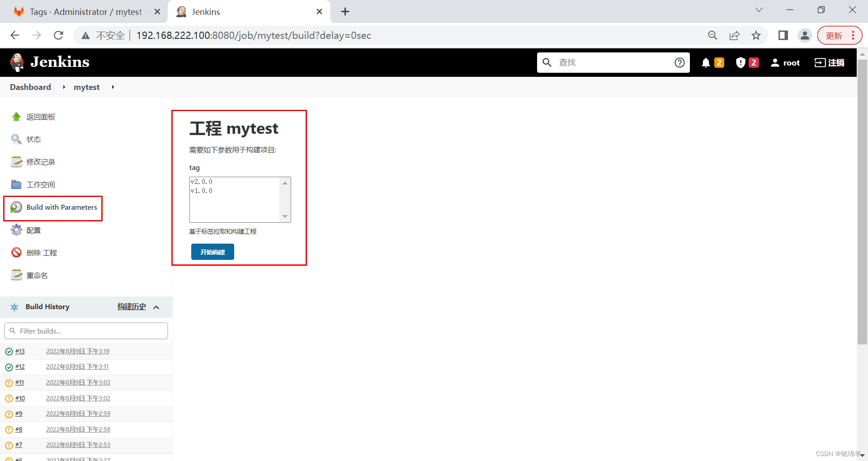Reload the page
868x461 pixels.
(x=58, y=35)
